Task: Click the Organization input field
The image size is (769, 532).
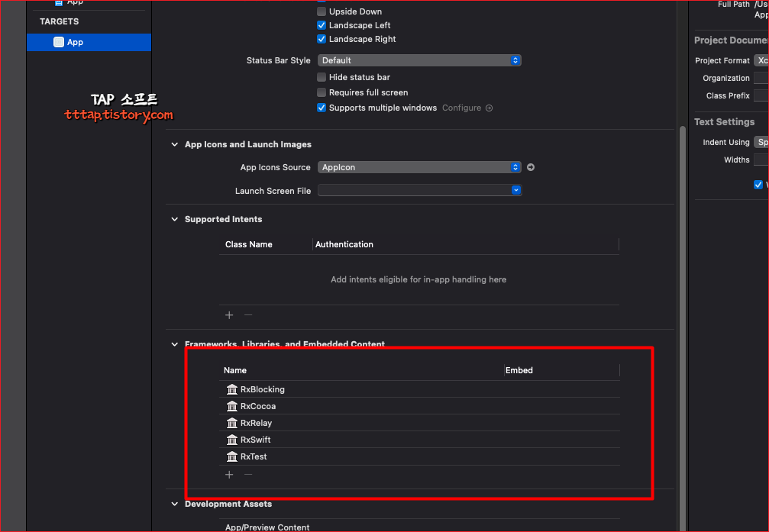Action: tap(761, 78)
